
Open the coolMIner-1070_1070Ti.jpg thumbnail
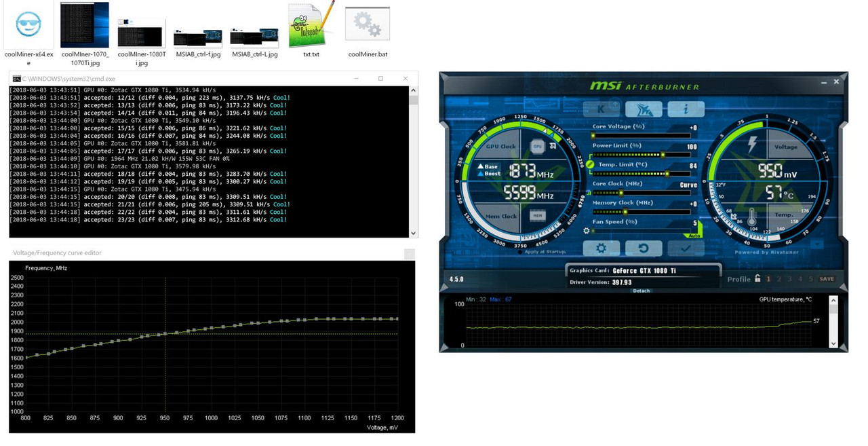point(85,25)
